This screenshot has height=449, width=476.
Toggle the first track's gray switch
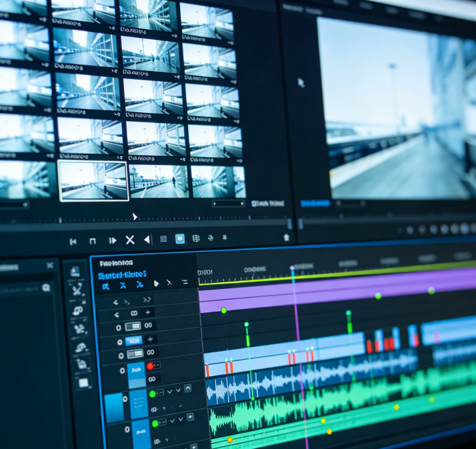pyautogui.click(x=133, y=326)
